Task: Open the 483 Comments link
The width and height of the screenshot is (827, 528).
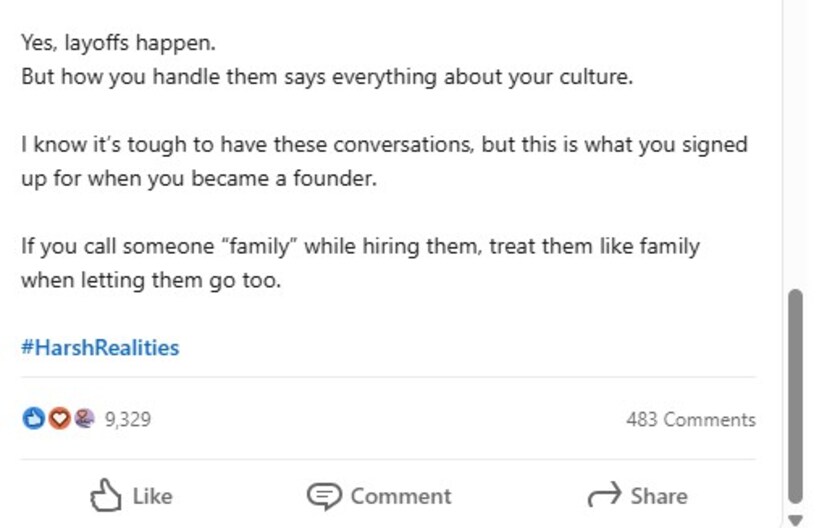Action: coord(690,419)
